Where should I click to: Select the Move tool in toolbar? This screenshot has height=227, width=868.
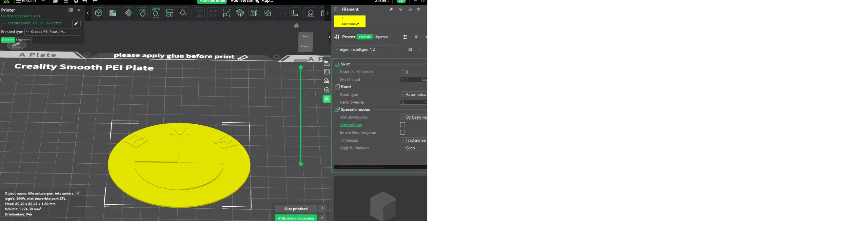click(129, 13)
